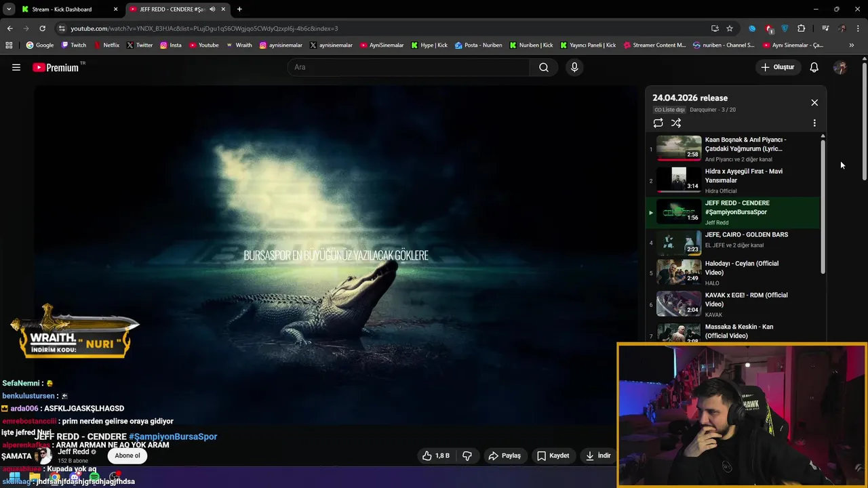Viewport: 868px width, 488px height.
Task: Play Kaan Boşnak & Anıl Piyancı playlist item
Action: [x=734, y=148]
